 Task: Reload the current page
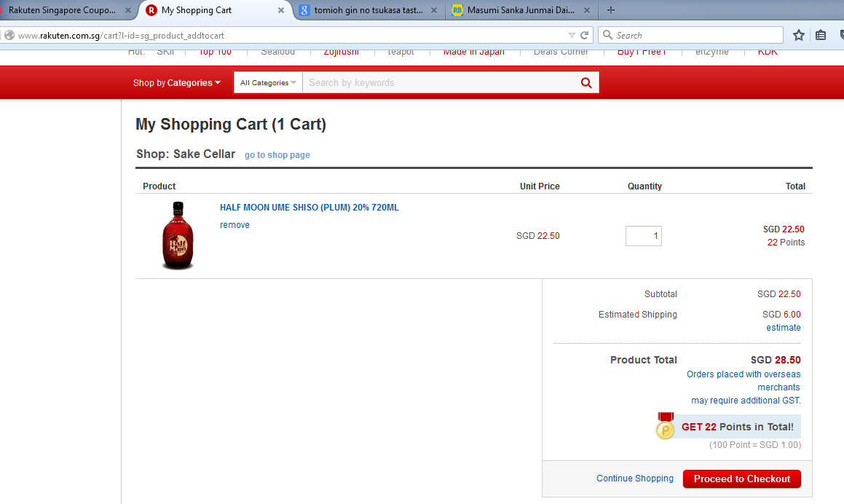585,36
